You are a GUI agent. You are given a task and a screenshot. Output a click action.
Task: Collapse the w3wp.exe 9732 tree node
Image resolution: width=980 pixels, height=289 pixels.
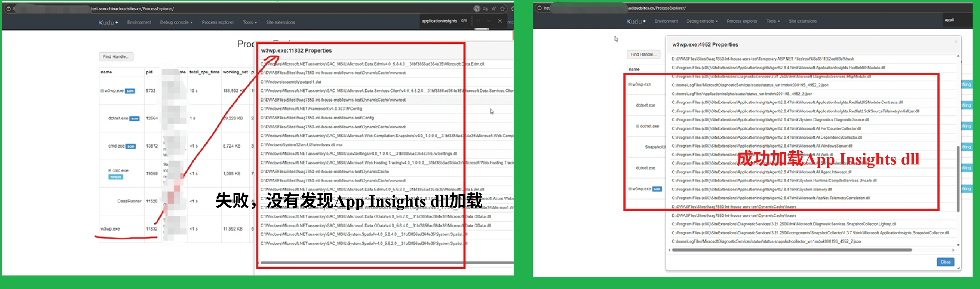(102, 91)
